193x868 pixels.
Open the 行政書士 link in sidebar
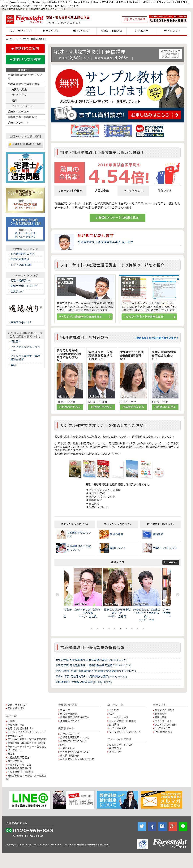pyautogui.click(x=15, y=341)
